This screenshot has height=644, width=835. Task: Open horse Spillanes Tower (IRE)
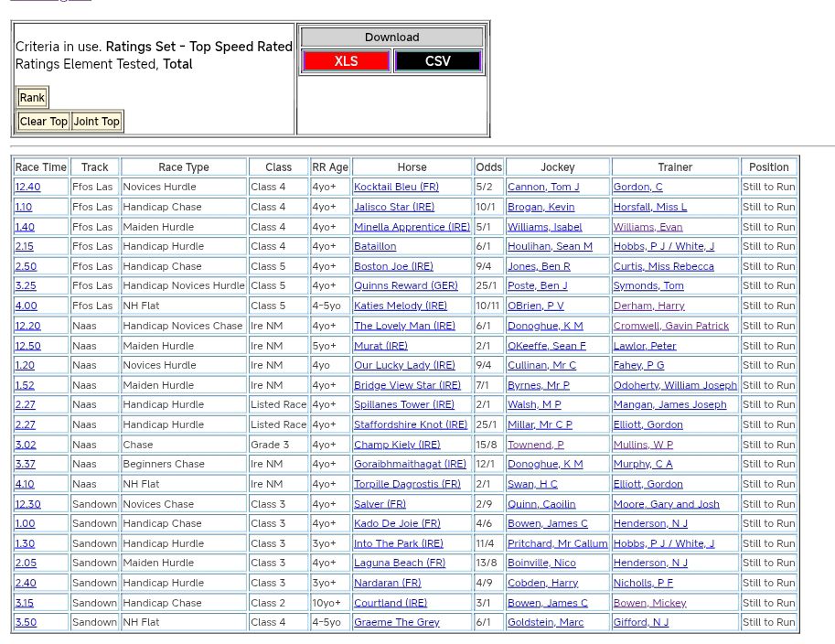click(x=403, y=404)
